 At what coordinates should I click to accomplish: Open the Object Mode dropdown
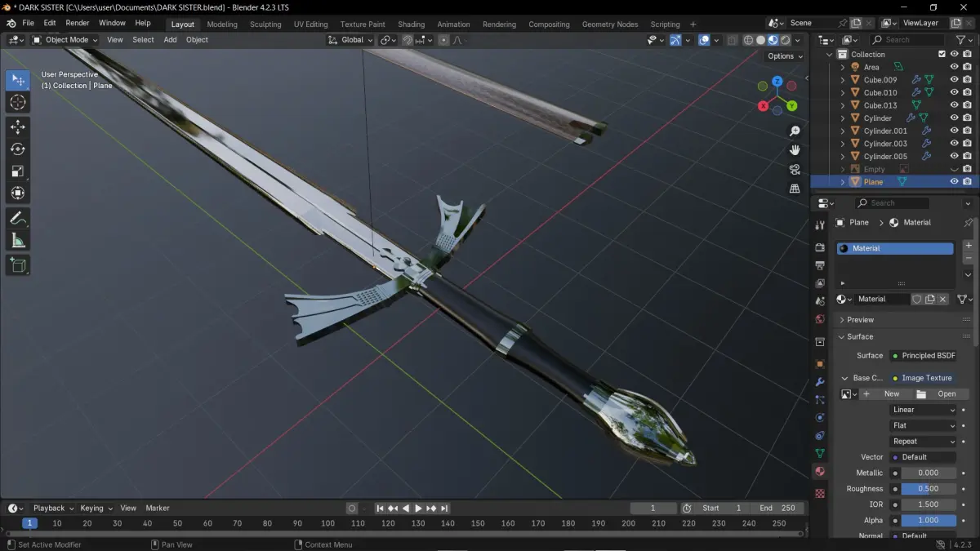(x=65, y=39)
